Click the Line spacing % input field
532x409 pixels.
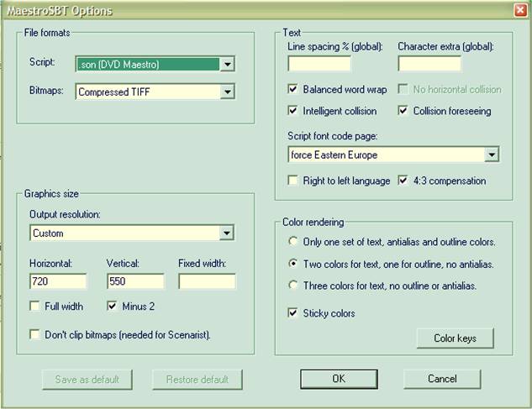pyautogui.click(x=319, y=64)
